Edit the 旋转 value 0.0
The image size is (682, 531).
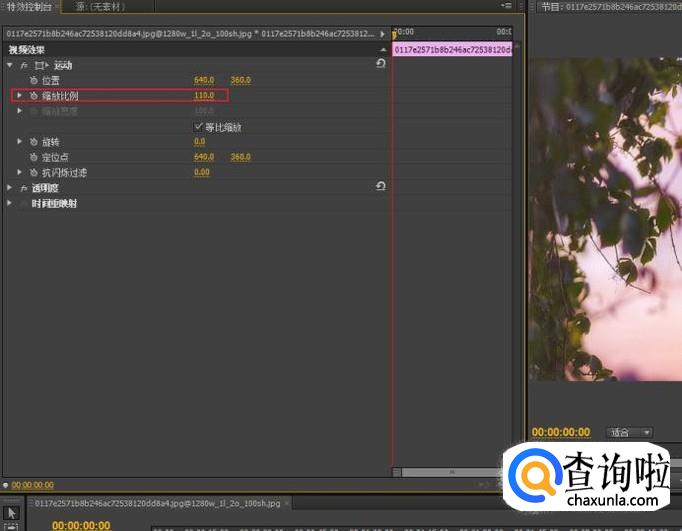(200, 141)
